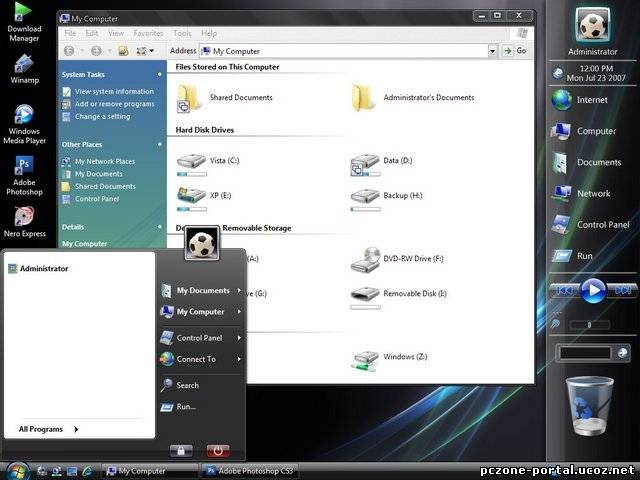The height and width of the screenshot is (480, 640).
Task: Click the lock button in start menu
Action: pyautogui.click(x=181, y=451)
